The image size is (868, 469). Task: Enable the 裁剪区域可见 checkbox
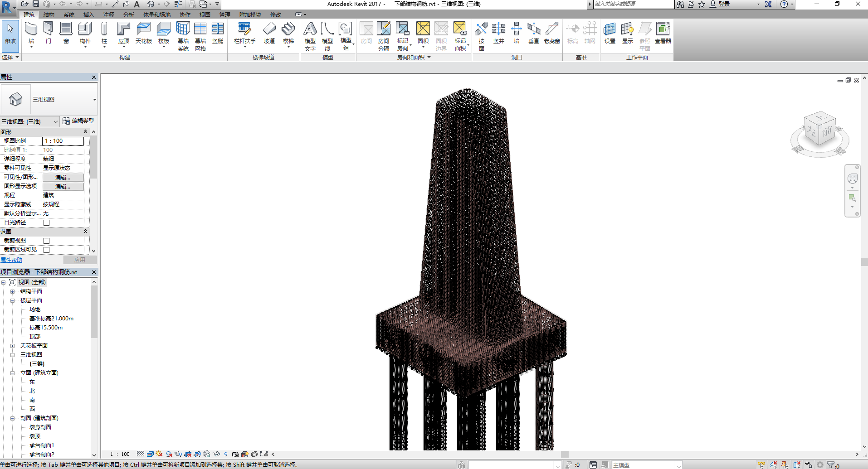(x=46, y=249)
